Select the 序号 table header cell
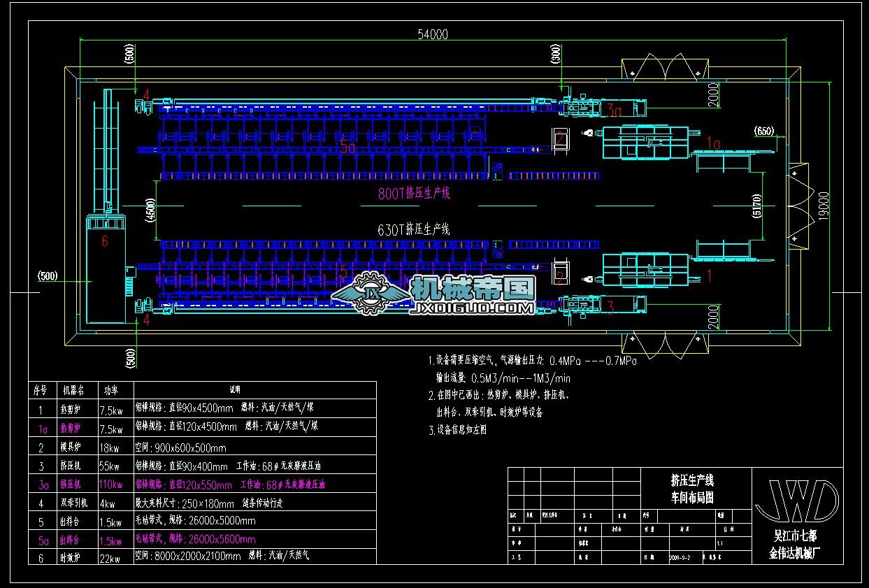869x588 pixels. [41, 389]
